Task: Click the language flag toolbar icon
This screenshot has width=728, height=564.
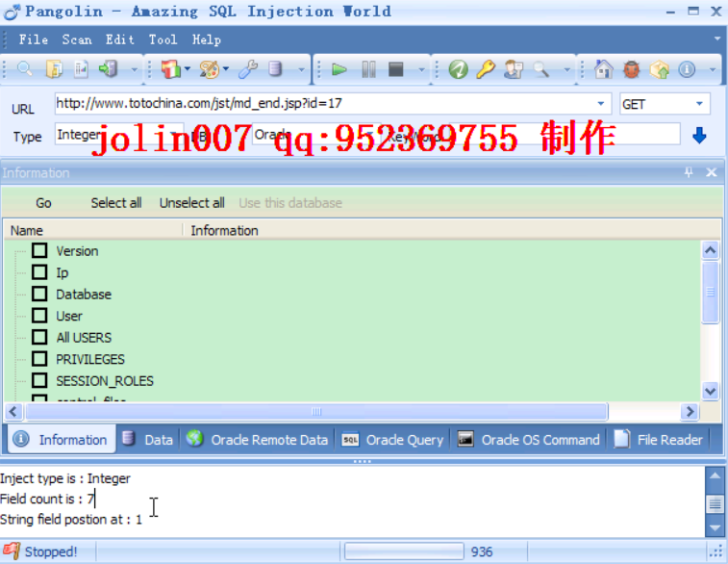Action: (x=170, y=69)
